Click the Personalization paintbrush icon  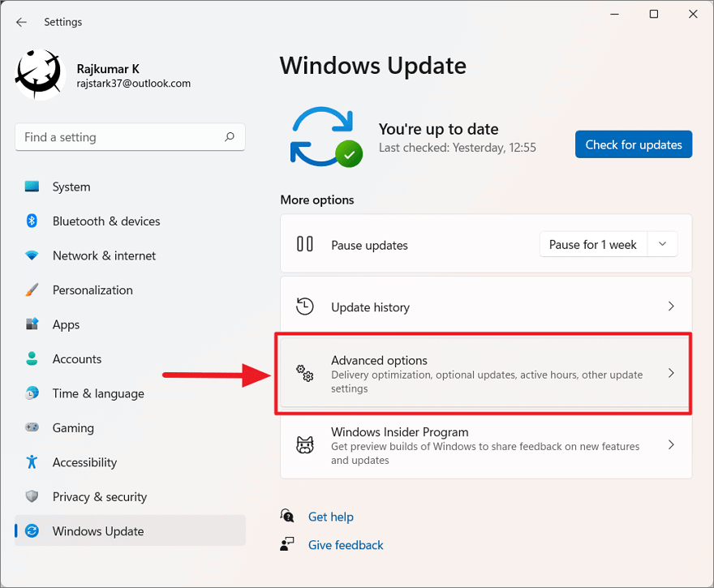pyautogui.click(x=32, y=290)
